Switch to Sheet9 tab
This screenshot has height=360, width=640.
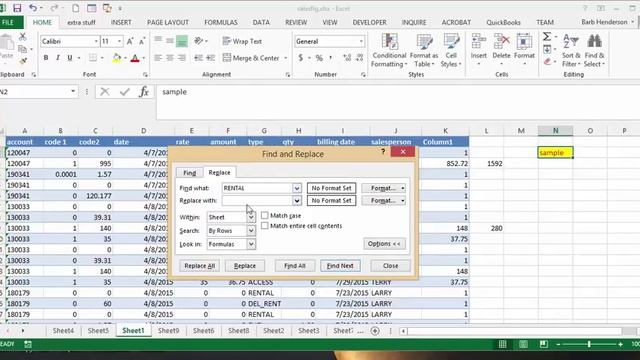pos(169,331)
